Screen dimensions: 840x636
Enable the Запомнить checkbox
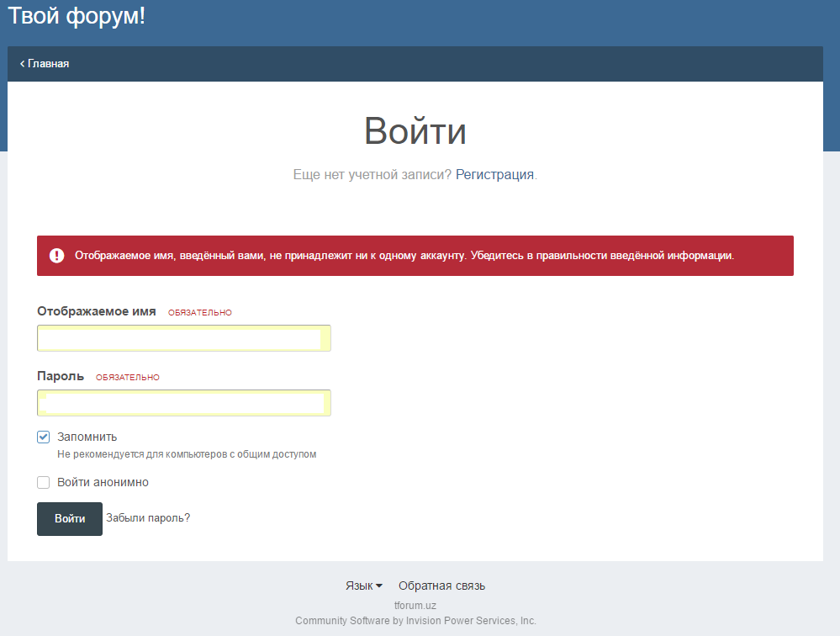pyautogui.click(x=44, y=437)
